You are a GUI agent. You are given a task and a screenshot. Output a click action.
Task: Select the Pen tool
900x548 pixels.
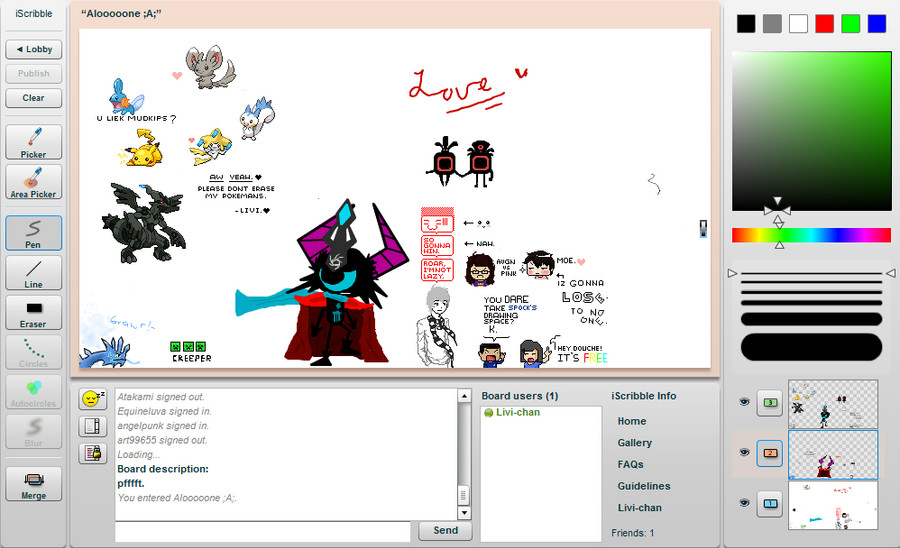tap(33, 232)
